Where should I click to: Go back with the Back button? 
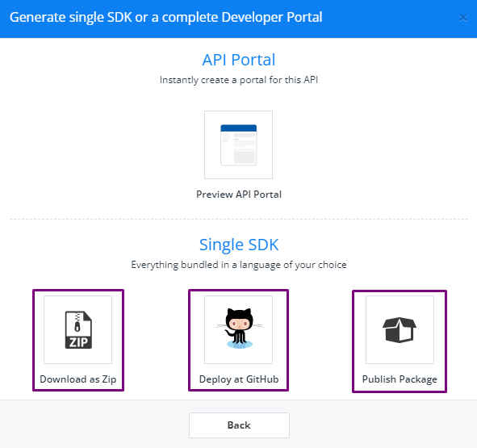239,425
